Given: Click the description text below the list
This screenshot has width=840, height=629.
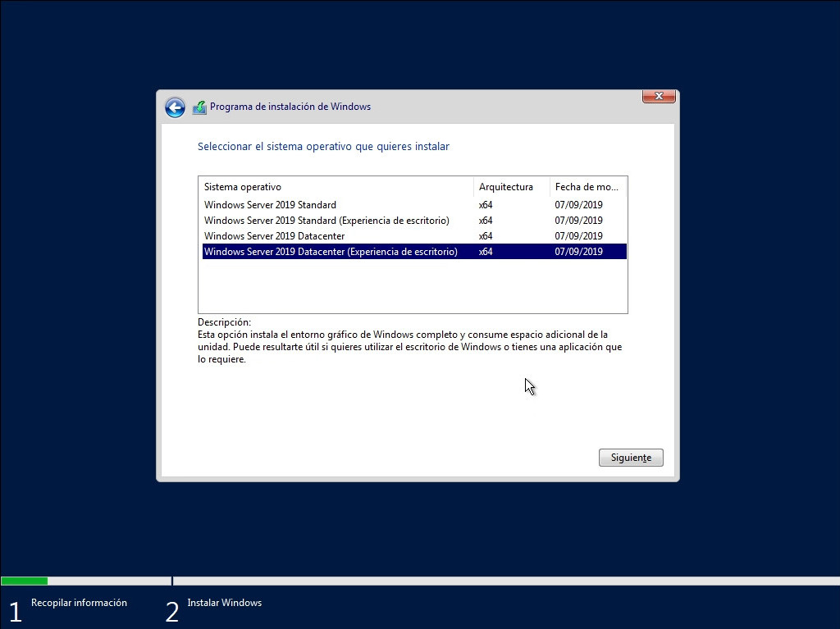Looking at the screenshot, I should 402,347.
